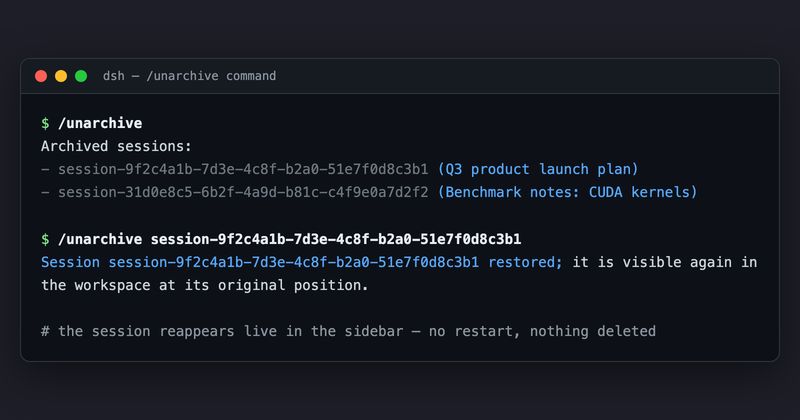
Task: Click the 'Archived sessions:' heading line
Action: tap(116, 146)
